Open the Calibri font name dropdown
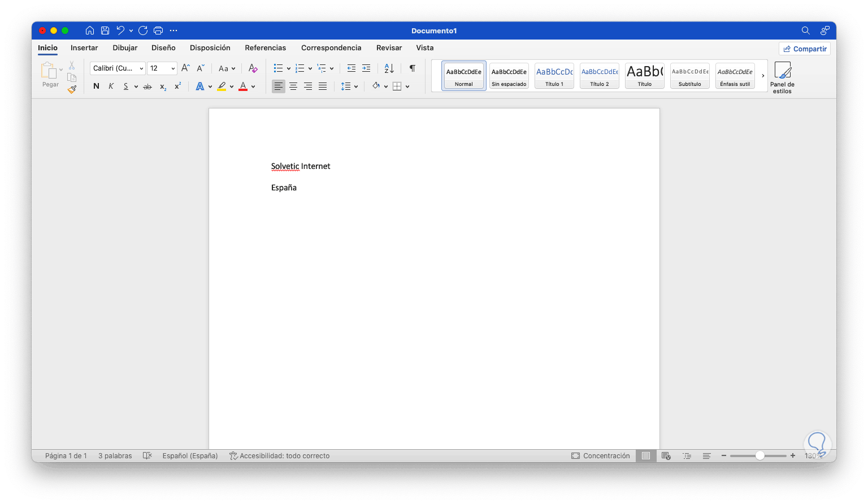The width and height of the screenshot is (868, 504). coord(118,68)
